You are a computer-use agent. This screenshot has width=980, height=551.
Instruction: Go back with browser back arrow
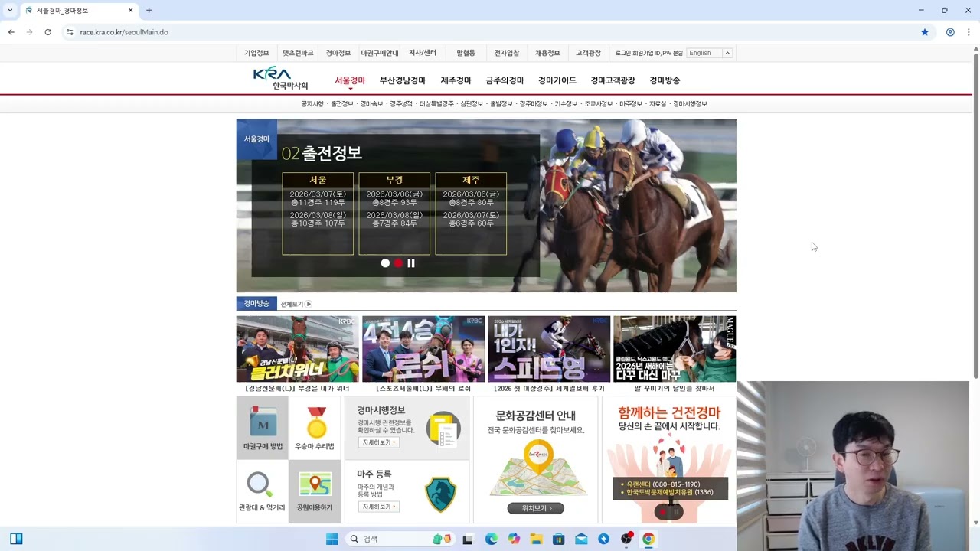coord(11,32)
